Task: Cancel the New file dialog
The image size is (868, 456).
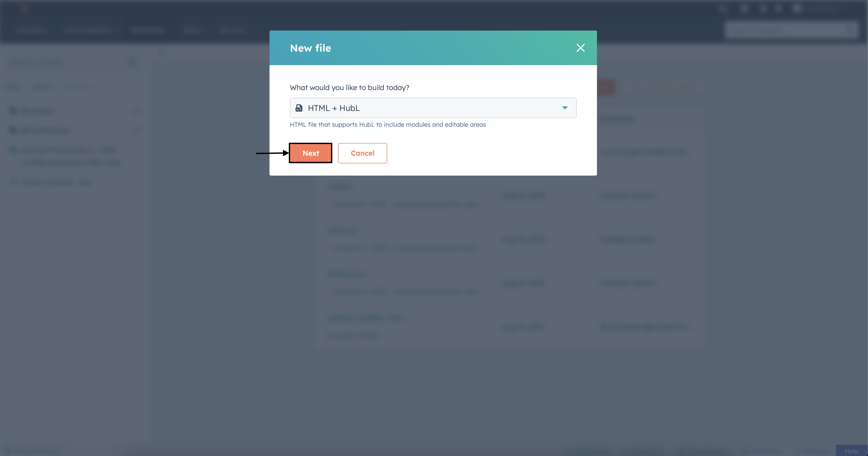Action: (362, 153)
